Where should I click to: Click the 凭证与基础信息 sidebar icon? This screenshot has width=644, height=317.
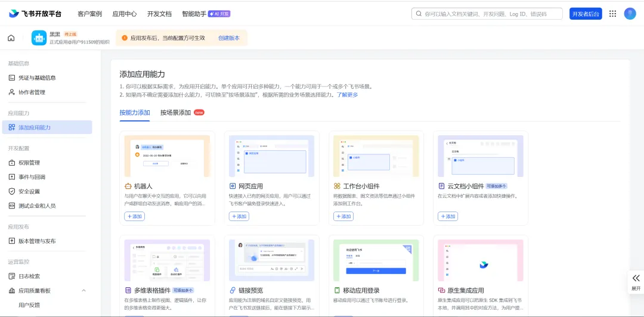coord(12,77)
